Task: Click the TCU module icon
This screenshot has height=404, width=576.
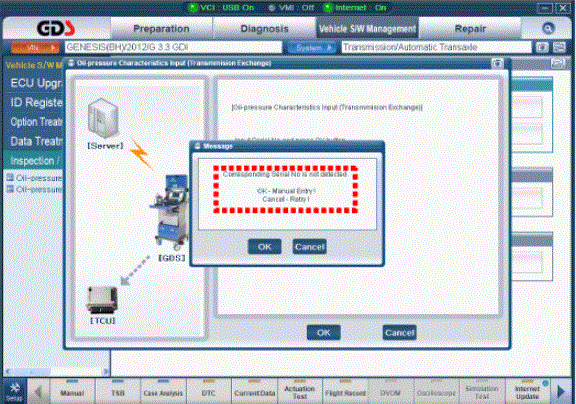Action: tap(102, 299)
